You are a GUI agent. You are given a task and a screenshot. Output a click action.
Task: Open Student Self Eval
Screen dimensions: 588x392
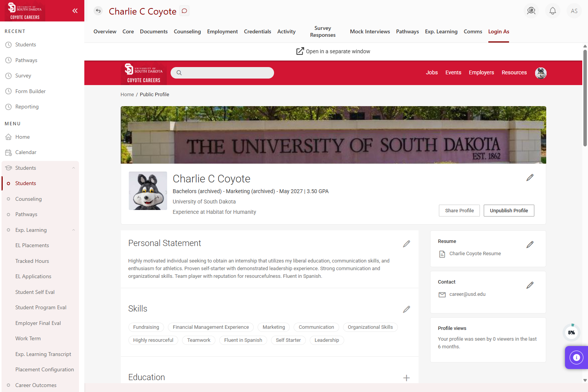(x=35, y=292)
